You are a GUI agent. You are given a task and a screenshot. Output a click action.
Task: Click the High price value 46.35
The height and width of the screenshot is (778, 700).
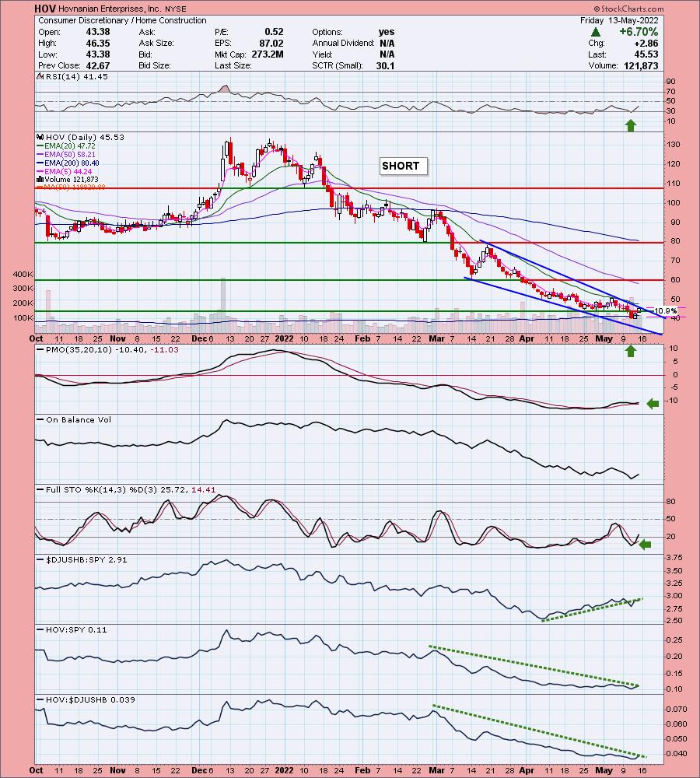point(98,43)
